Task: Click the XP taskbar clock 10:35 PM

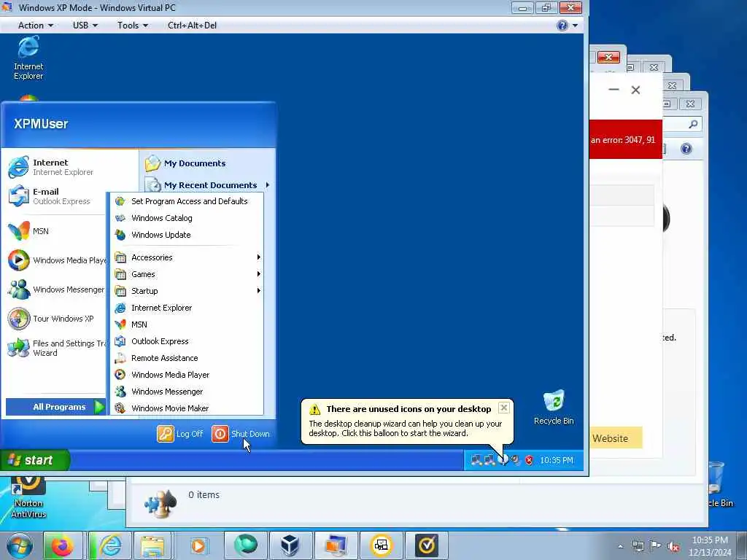Action: tap(556, 460)
